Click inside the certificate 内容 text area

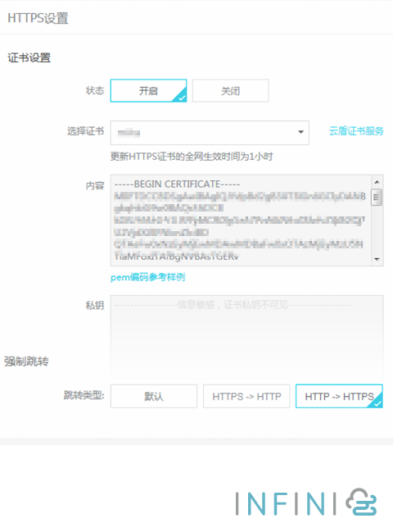point(241,221)
